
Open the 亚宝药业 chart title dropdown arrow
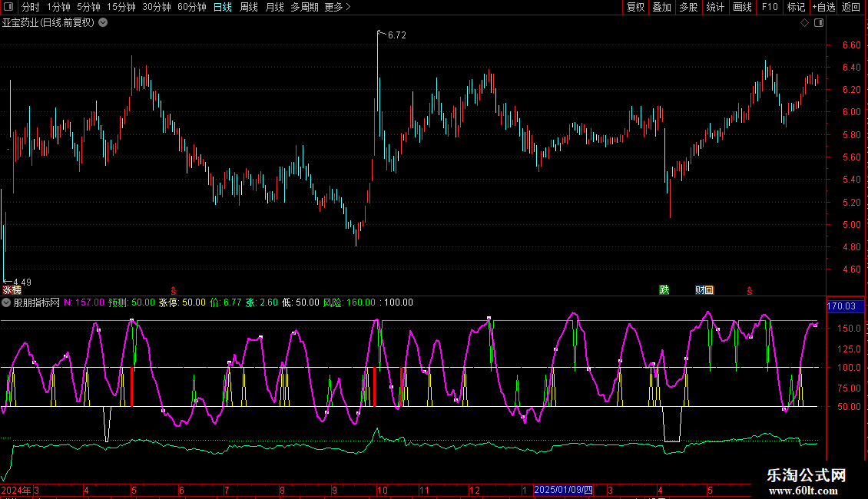coord(103,23)
